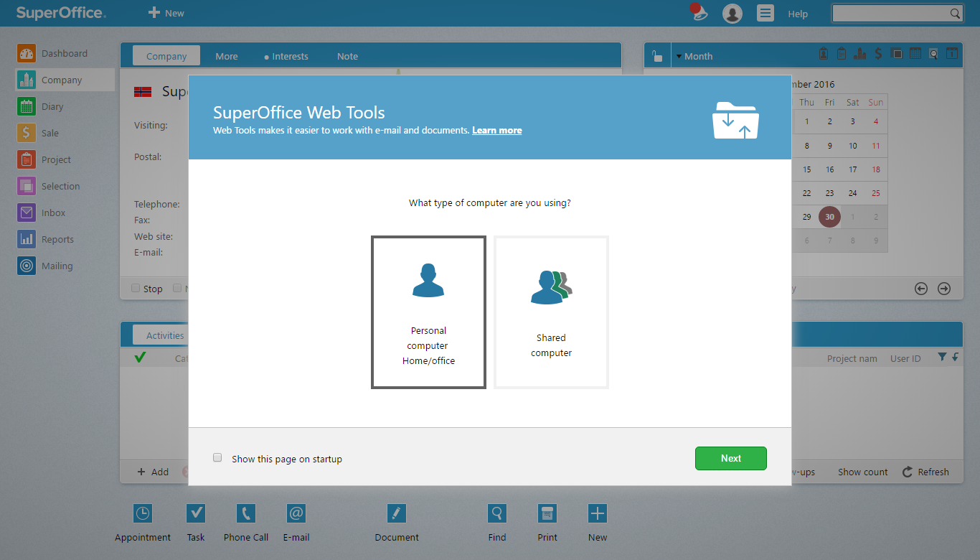Select day 25 in the calendar
Image resolution: width=980 pixels, height=560 pixels.
[x=876, y=192]
